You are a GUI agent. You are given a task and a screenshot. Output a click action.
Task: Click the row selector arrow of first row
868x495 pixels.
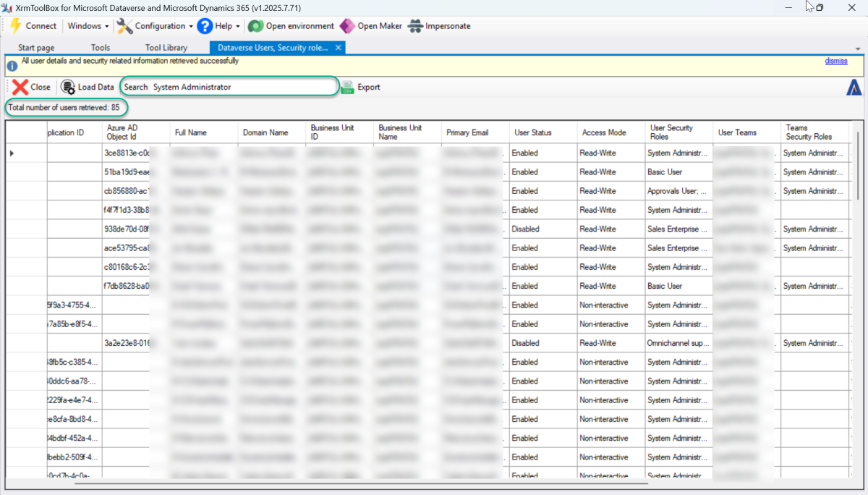(x=12, y=153)
